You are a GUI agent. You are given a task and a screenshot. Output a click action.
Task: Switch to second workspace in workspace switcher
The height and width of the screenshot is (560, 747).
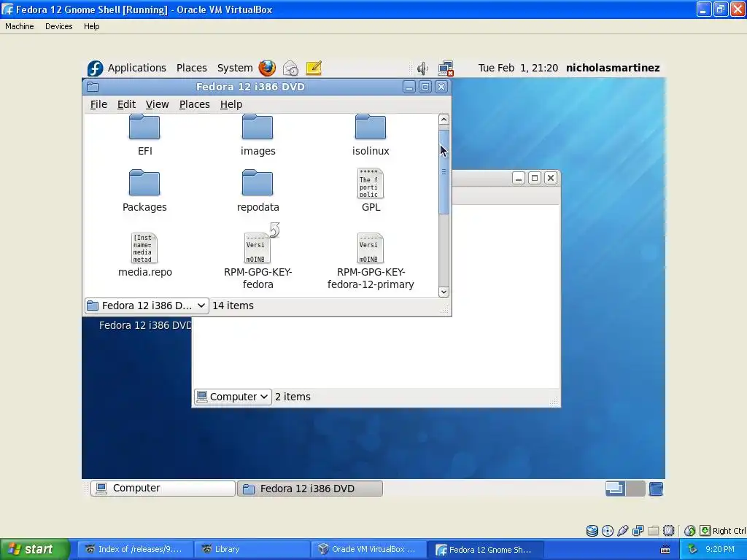(x=635, y=489)
